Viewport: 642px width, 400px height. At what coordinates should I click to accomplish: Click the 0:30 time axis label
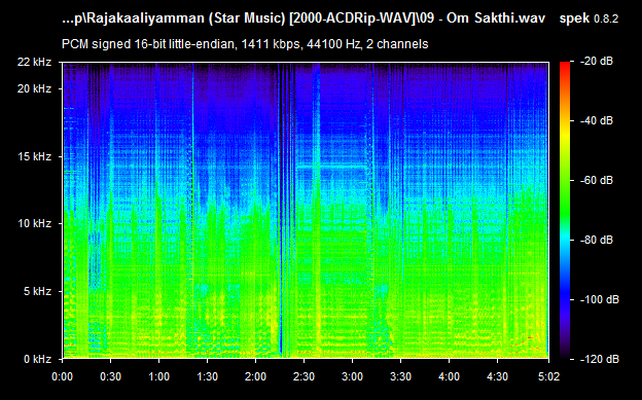111,376
